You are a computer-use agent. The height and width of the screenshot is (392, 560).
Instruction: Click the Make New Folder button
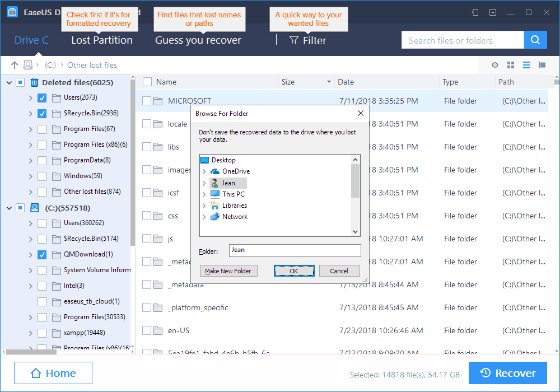[228, 271]
